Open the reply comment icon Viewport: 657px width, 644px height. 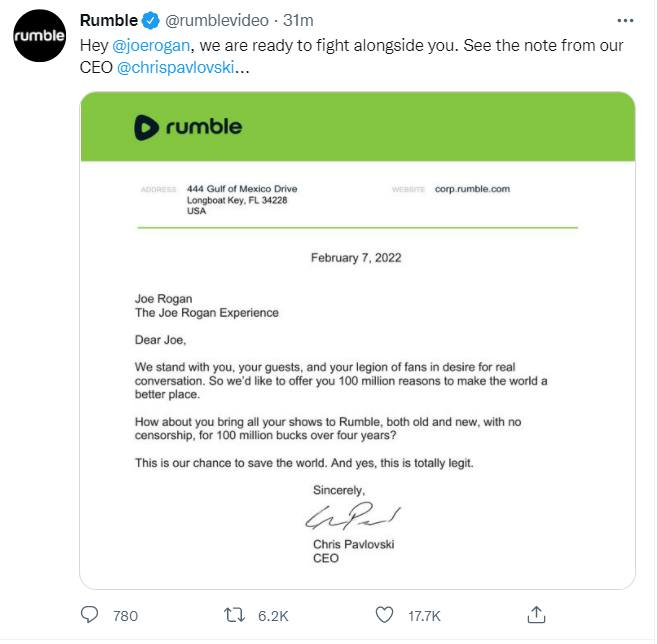(89, 614)
